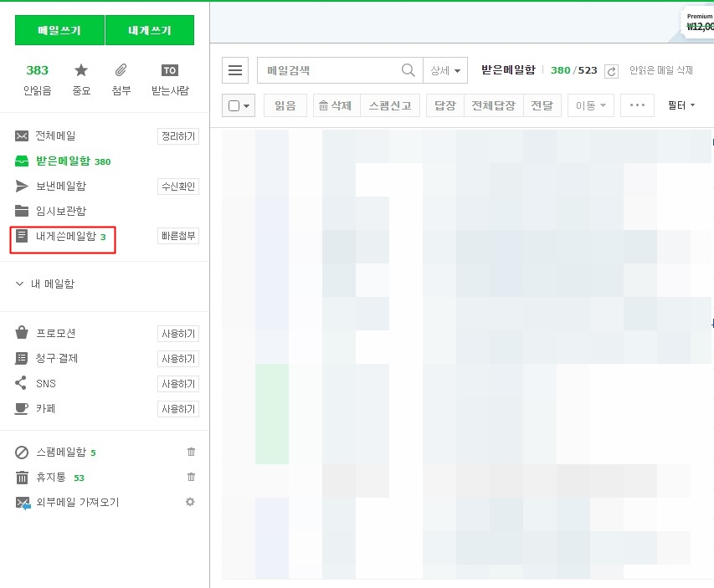Click the 스팸신고 report spam button
Viewport: 714px width, 588px height.
[x=390, y=105]
